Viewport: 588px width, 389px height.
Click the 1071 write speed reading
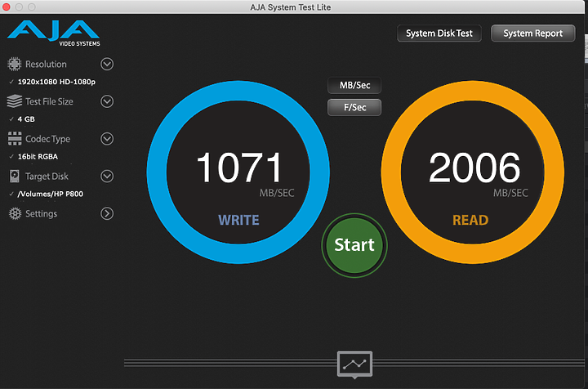[x=239, y=168]
